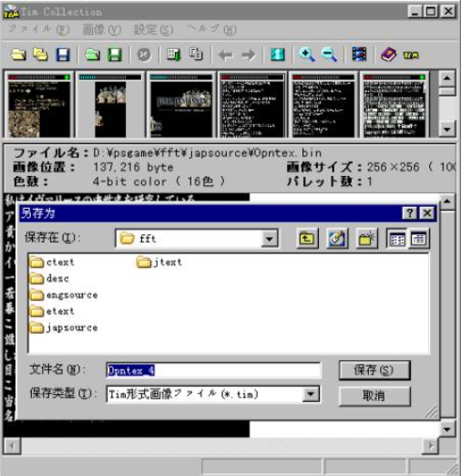Close the 另存为 dialog
The image size is (461, 476).
(x=427, y=213)
